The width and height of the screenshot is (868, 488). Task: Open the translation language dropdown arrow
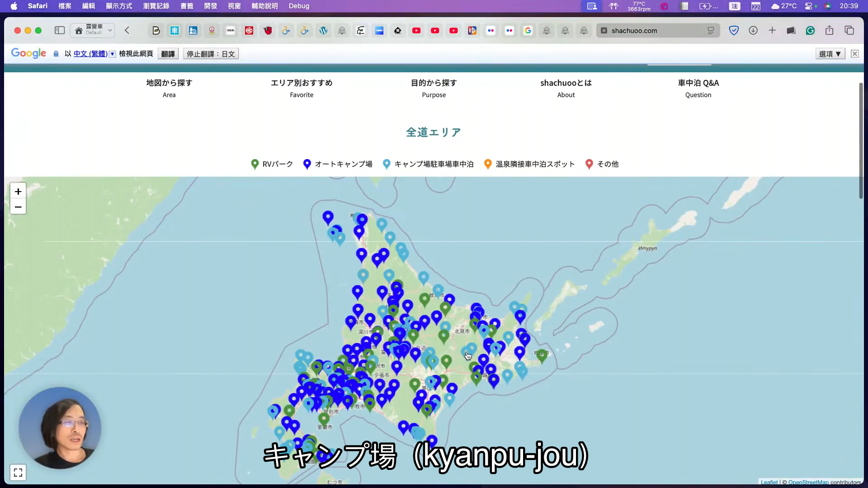tap(113, 54)
